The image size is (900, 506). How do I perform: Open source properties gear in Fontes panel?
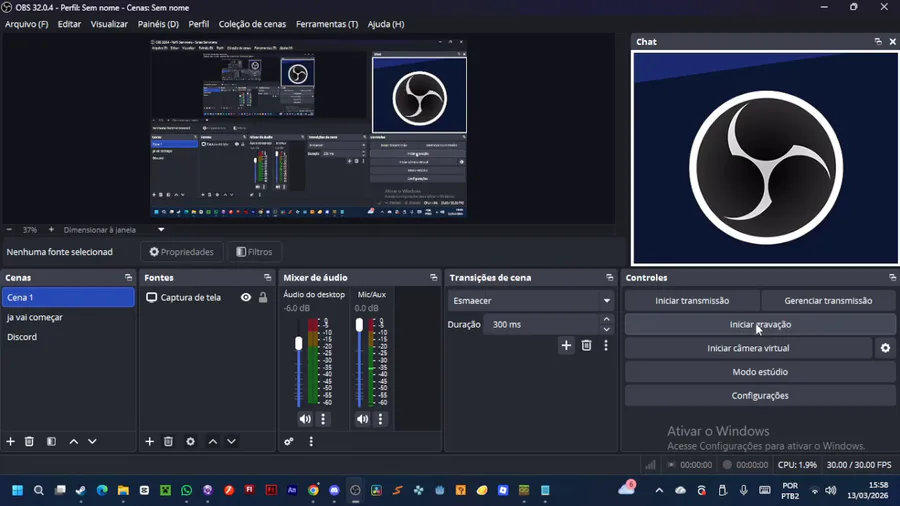[x=191, y=441]
